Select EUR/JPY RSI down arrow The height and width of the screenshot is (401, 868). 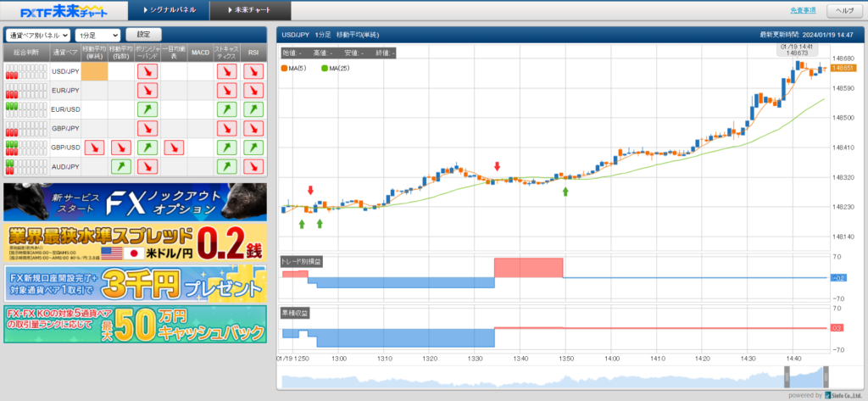point(253,90)
